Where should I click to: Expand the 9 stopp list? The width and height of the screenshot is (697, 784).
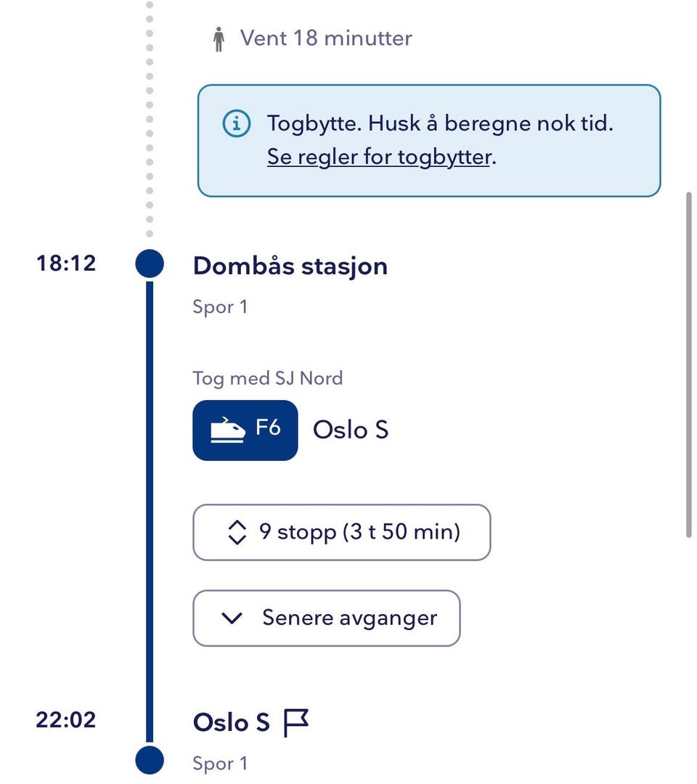pos(341,533)
